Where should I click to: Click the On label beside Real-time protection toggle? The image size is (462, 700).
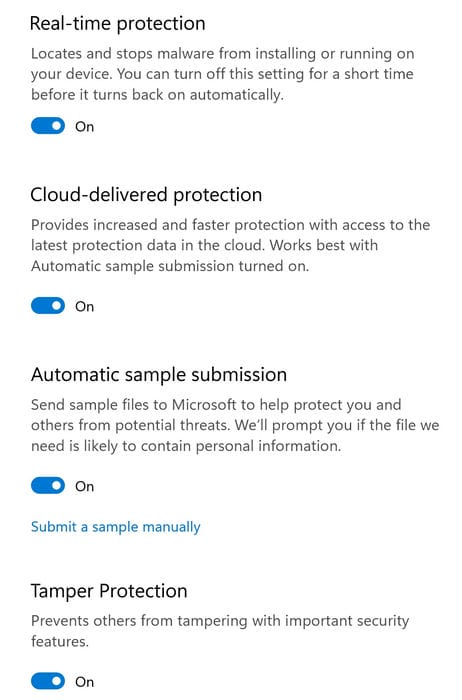[84, 127]
